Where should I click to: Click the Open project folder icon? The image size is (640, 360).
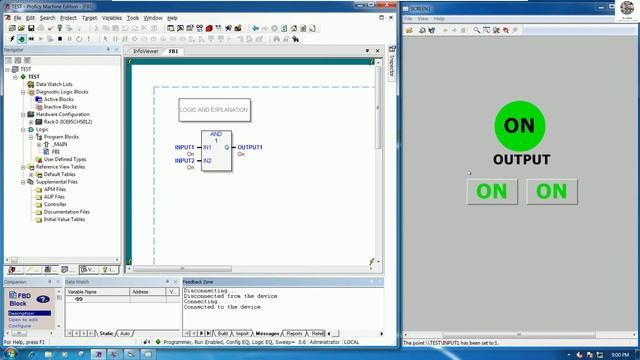coord(22,29)
